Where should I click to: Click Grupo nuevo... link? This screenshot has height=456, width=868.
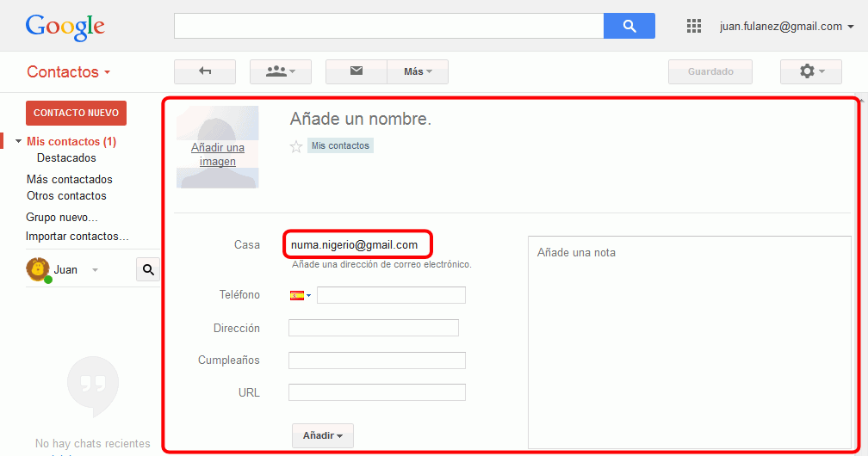(x=61, y=218)
